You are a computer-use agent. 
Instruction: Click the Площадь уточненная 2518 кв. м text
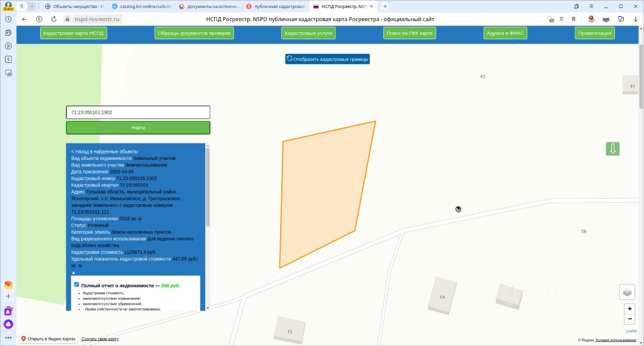click(x=106, y=218)
